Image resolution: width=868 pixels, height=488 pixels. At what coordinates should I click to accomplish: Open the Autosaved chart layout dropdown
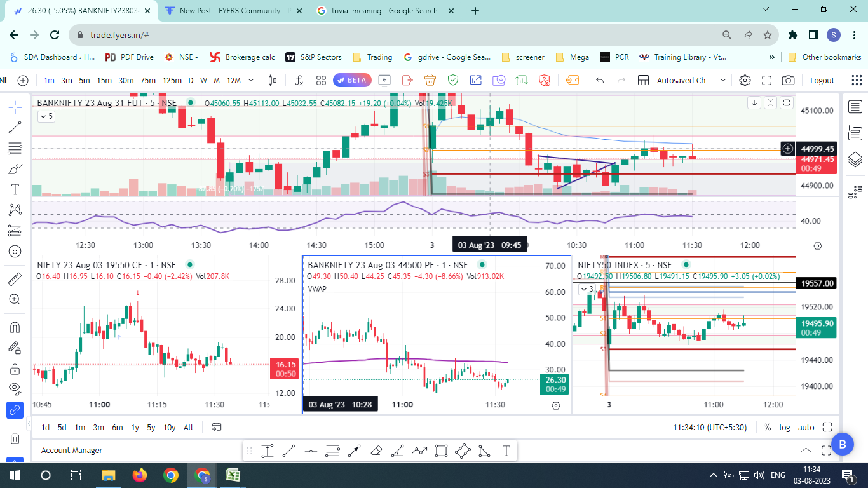(x=689, y=81)
